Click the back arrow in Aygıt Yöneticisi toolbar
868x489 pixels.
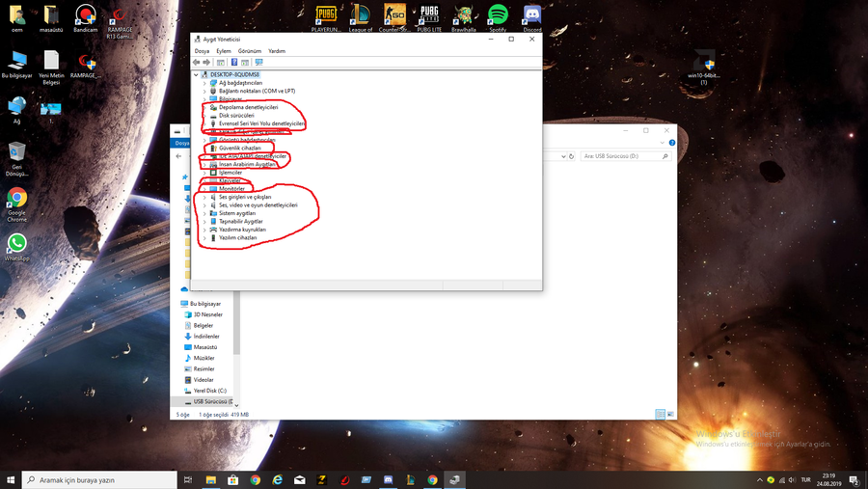click(197, 63)
